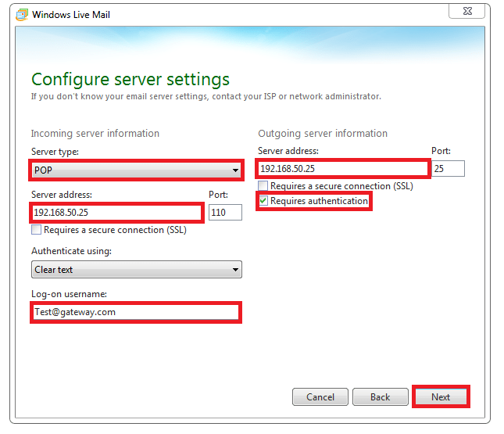Click the Outgoing server information label

click(323, 133)
